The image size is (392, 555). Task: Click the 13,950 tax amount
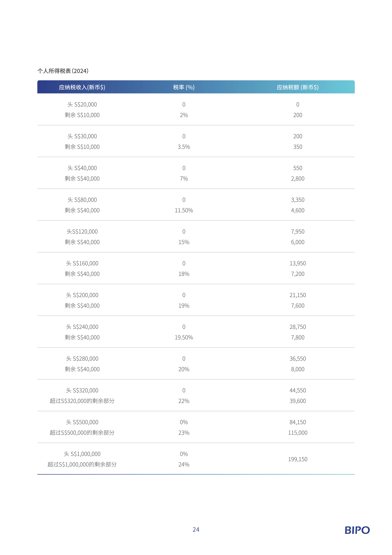tap(298, 263)
